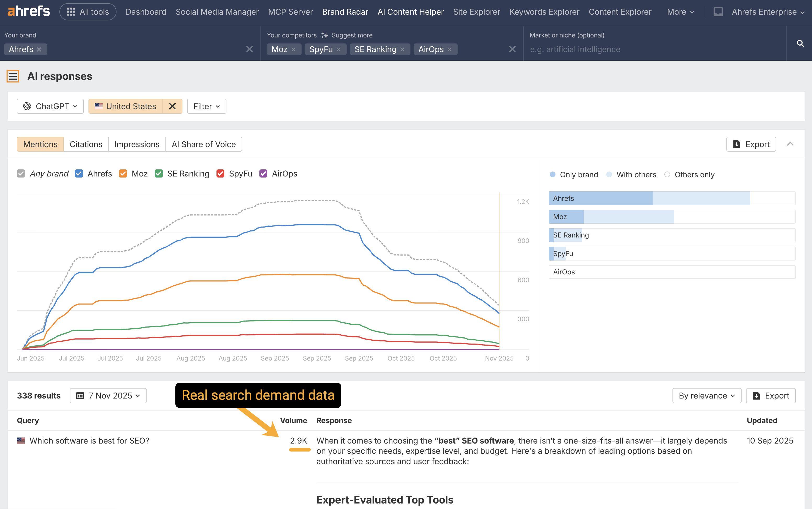Click the ahrefs logo
This screenshot has width=812, height=509.
28,11
